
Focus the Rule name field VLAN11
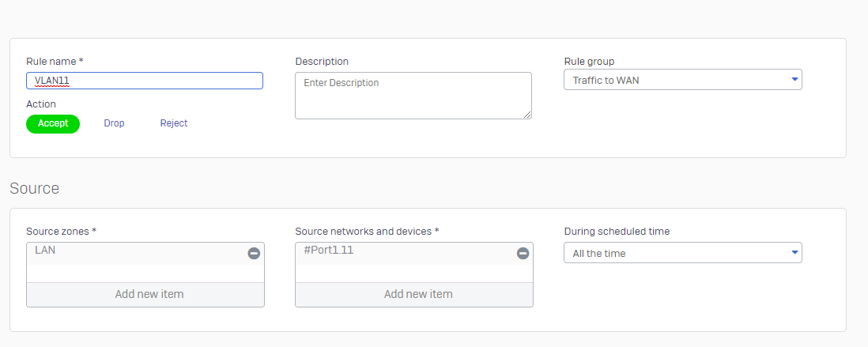pos(145,81)
